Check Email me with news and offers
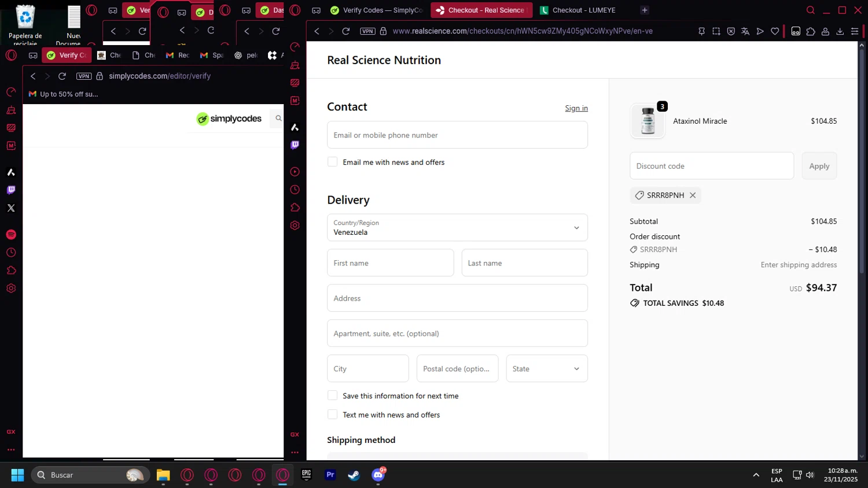This screenshot has height=488, width=868. (332, 162)
